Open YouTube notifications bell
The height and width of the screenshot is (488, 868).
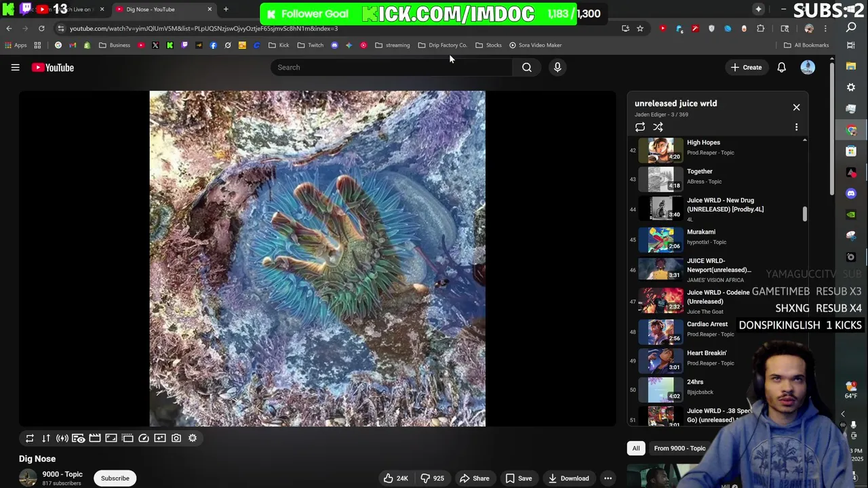point(782,67)
